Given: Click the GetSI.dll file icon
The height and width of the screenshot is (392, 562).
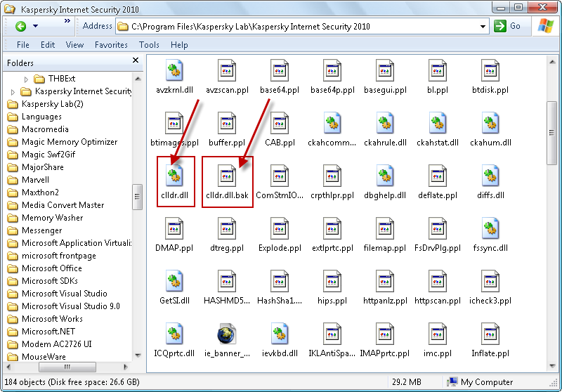Looking at the screenshot, I should point(174,281).
